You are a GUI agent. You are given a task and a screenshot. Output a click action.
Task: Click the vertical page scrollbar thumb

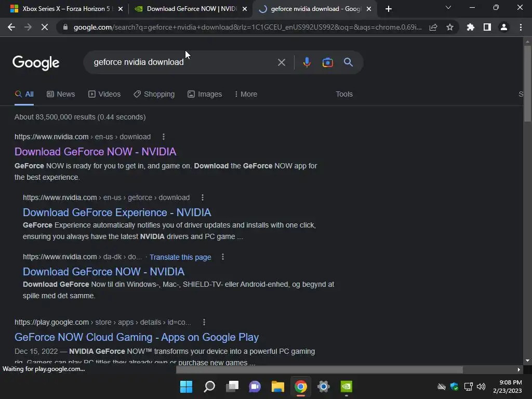[x=527, y=84]
